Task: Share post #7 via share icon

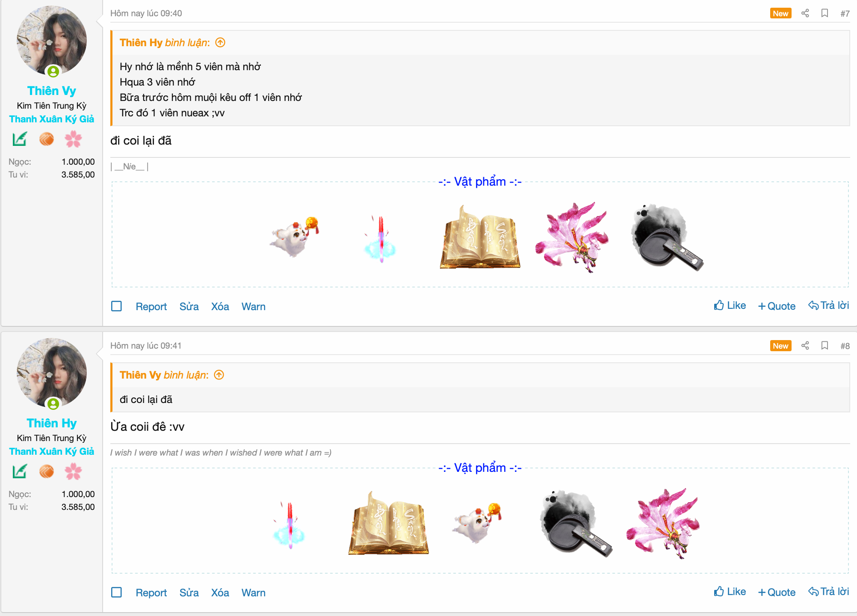Action: click(x=805, y=13)
